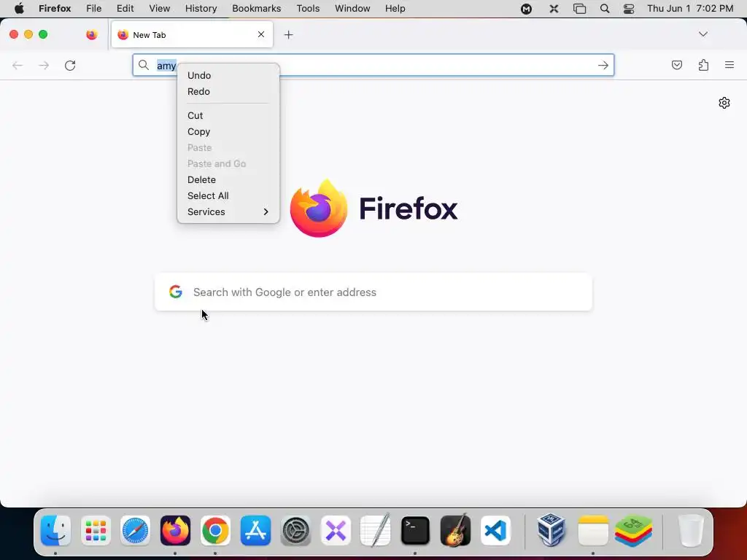Open Launchpad from the Dock
This screenshot has width=747, height=560.
pyautogui.click(x=96, y=531)
